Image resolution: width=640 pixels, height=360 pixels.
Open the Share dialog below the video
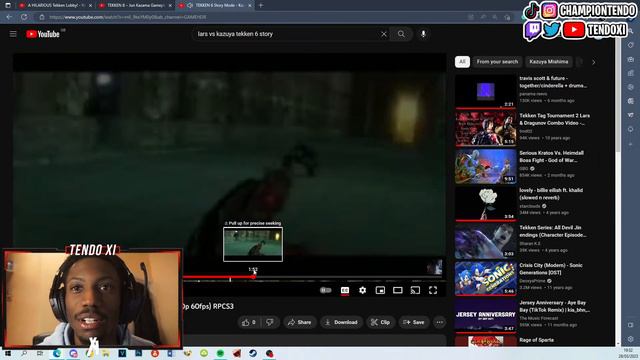point(300,322)
